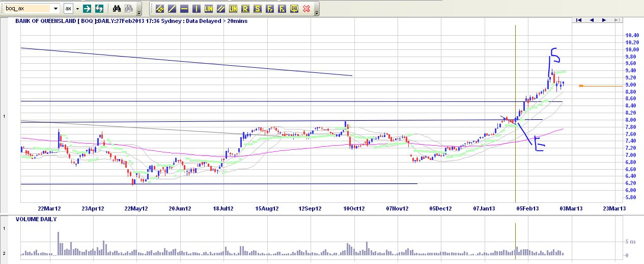Click the 7.00 price axis label
The image size is (644, 264).
point(632,155)
